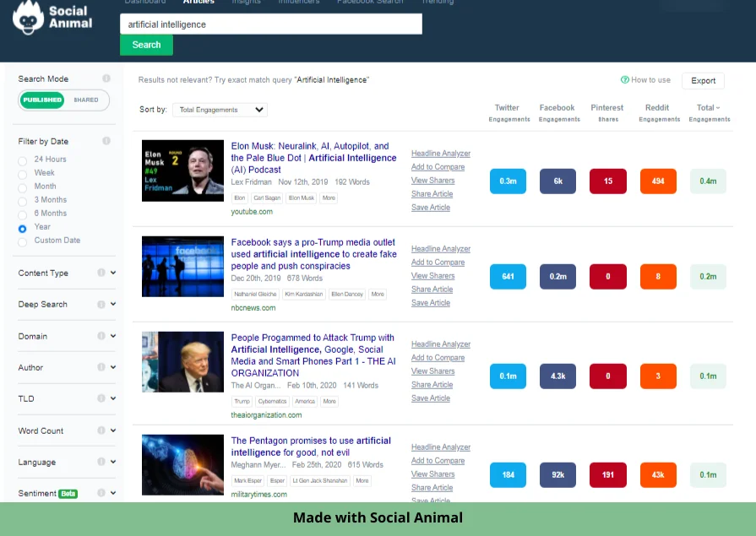Open the youtube.com domain link
756x536 pixels.
click(x=252, y=212)
